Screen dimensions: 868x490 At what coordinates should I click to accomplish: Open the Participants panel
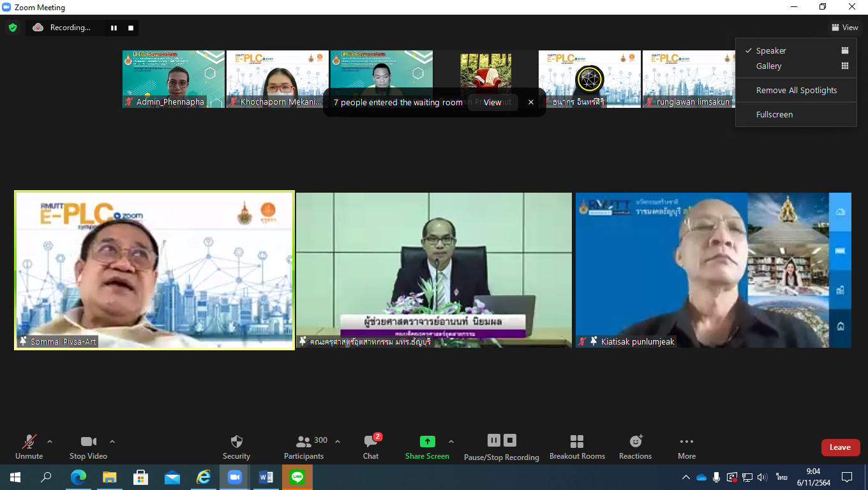[305, 447]
